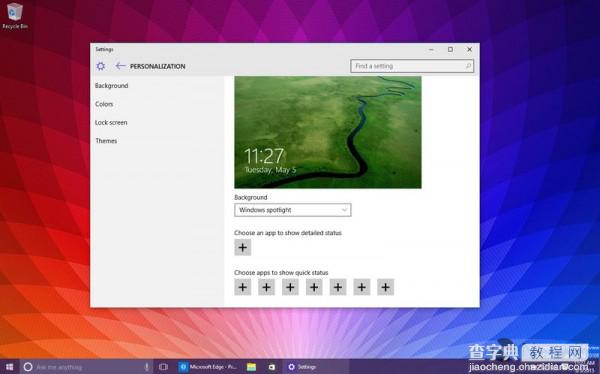600x374 pixels.
Task: Open the Recycle Bin desktop icon
Action: [15, 16]
